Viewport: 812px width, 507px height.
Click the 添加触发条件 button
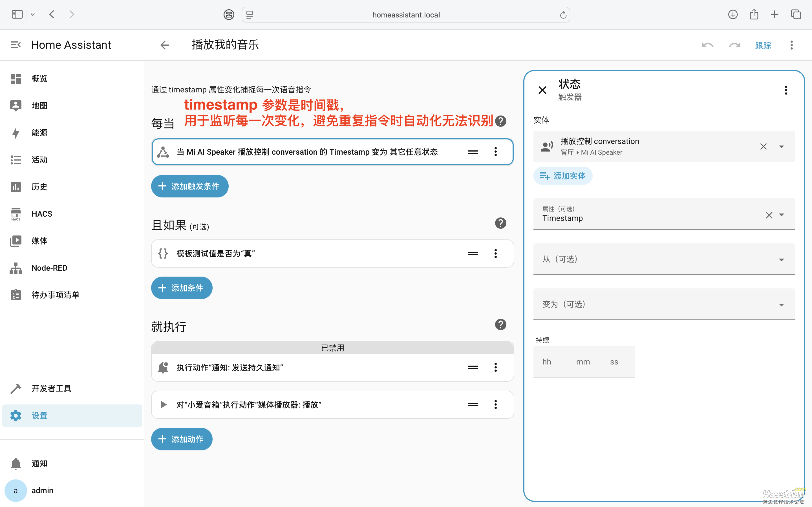189,186
